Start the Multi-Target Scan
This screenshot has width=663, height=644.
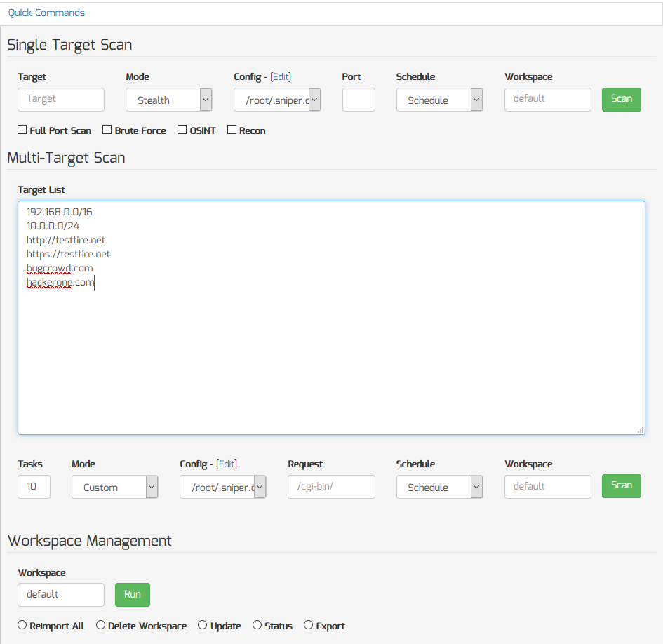621,486
